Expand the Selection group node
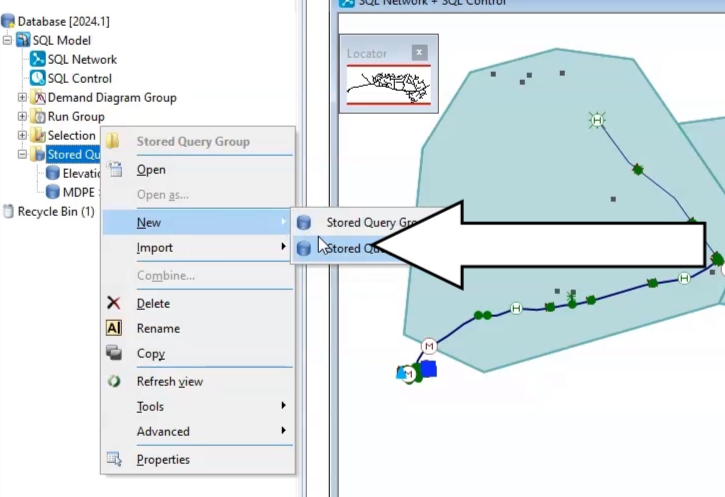This screenshot has height=497, width=725. pos(22,135)
